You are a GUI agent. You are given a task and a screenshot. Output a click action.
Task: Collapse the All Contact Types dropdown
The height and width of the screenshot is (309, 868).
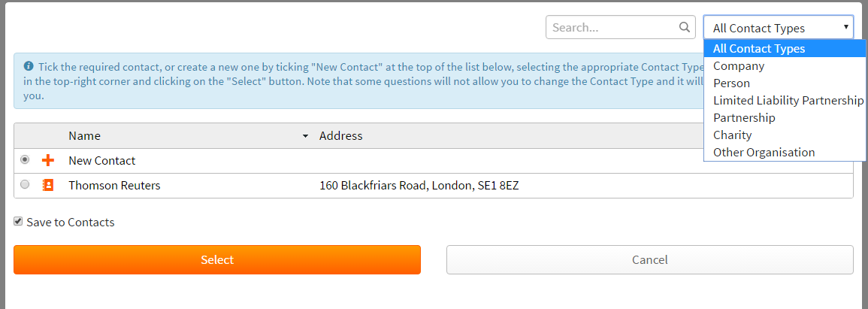pos(778,28)
